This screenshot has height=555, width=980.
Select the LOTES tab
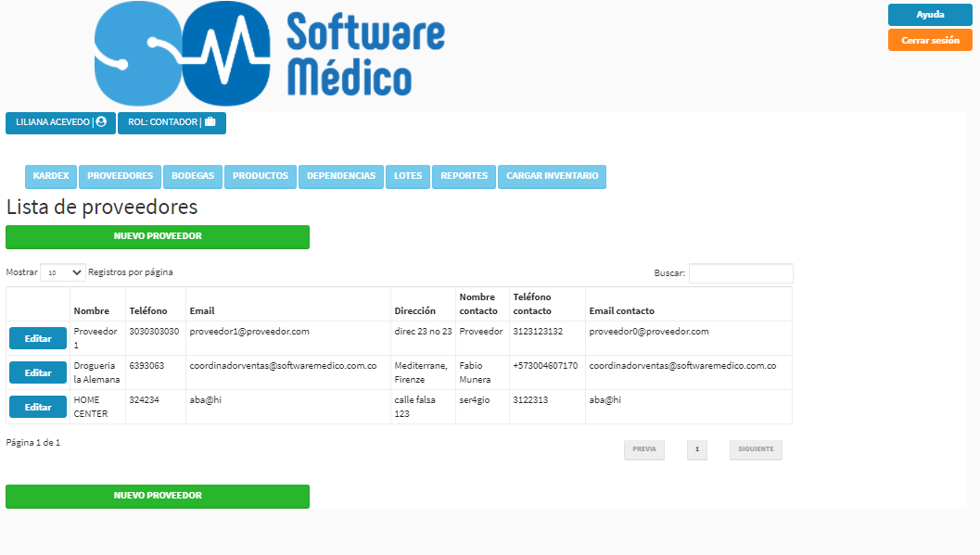(x=408, y=176)
